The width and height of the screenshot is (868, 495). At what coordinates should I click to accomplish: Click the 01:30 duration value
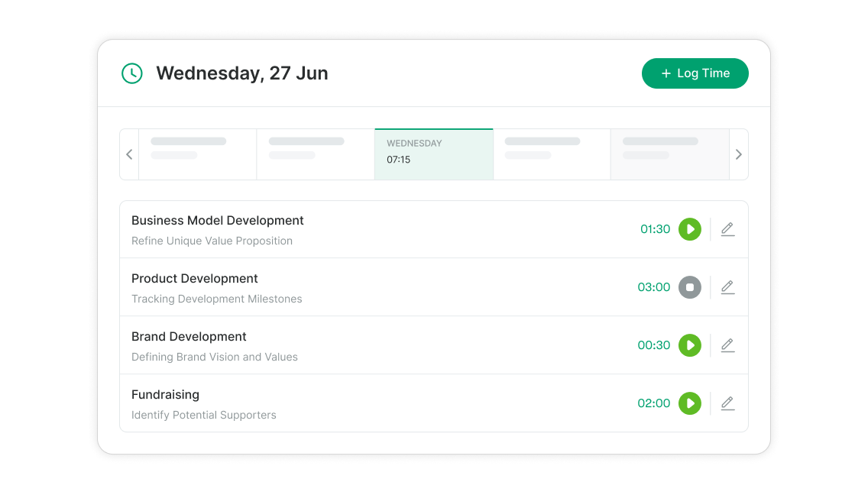(655, 229)
